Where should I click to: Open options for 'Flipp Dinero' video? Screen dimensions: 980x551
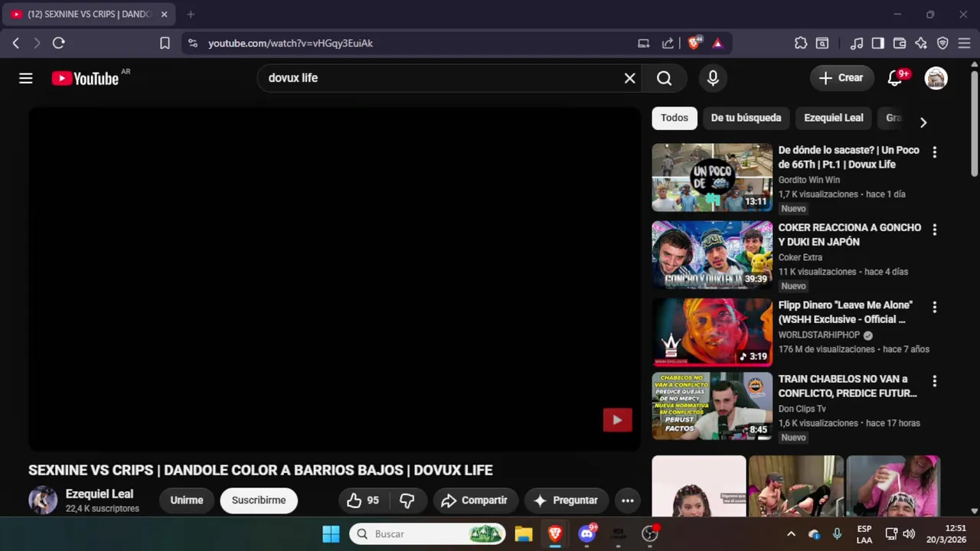[934, 307]
